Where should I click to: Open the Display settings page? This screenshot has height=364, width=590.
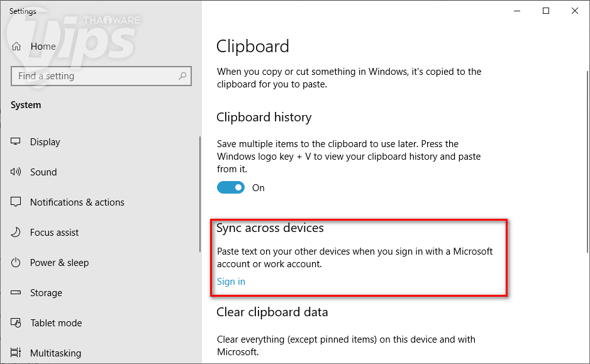tap(45, 142)
